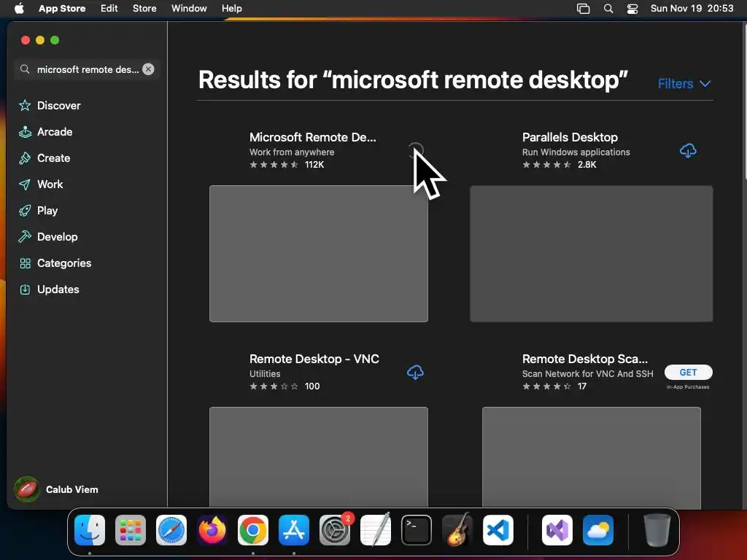Open the Help menu
The height and width of the screenshot is (560, 747).
[231, 9]
